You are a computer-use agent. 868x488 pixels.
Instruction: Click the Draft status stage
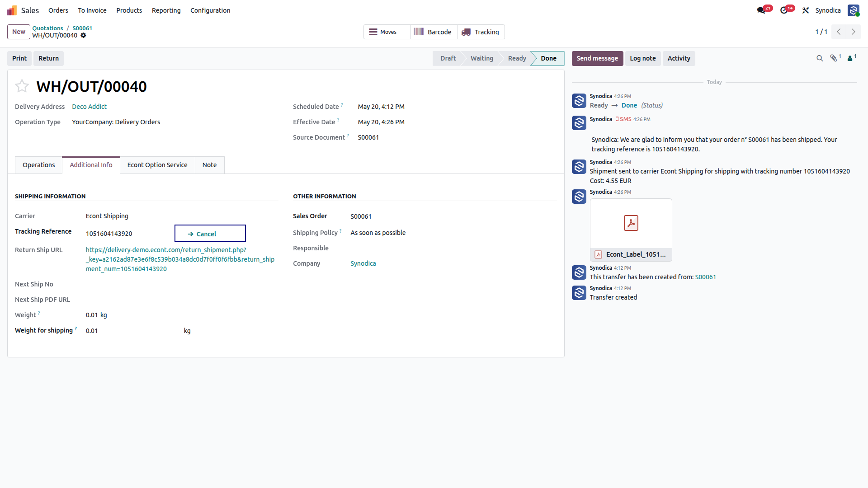[448, 58]
